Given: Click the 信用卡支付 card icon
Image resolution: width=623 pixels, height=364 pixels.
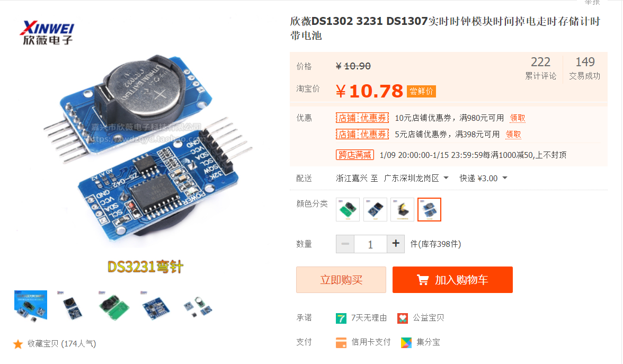Looking at the screenshot, I should tap(341, 342).
